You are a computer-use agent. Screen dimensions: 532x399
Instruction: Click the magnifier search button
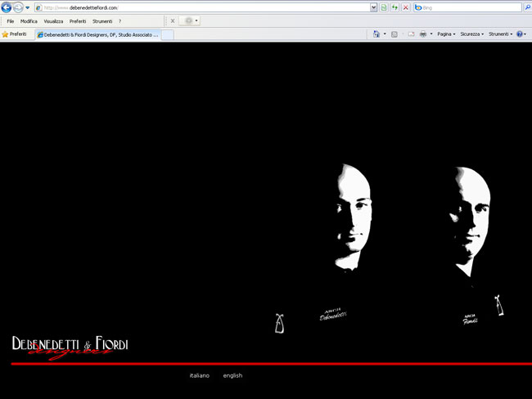(528, 7)
